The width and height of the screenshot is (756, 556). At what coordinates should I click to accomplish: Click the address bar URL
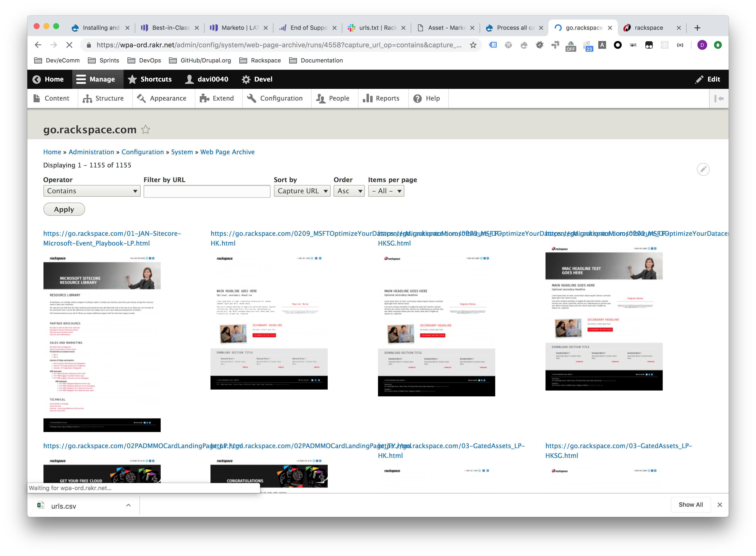pyautogui.click(x=278, y=45)
